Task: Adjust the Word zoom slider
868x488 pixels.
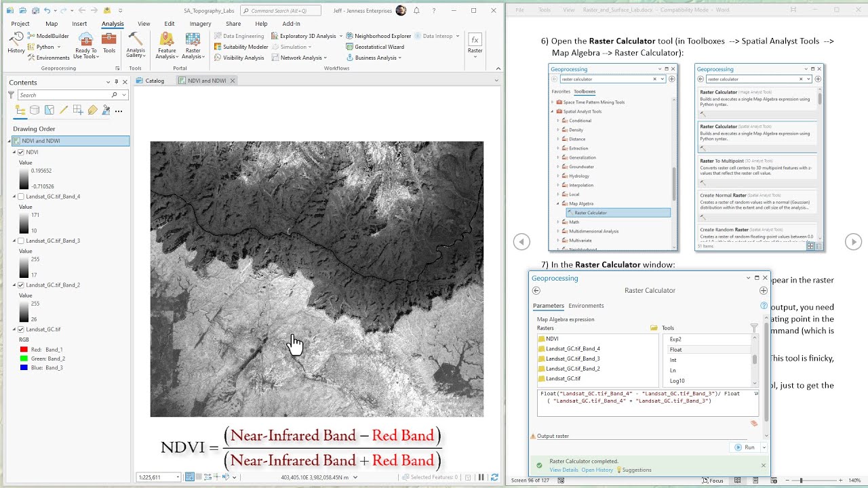Action: coord(802,481)
